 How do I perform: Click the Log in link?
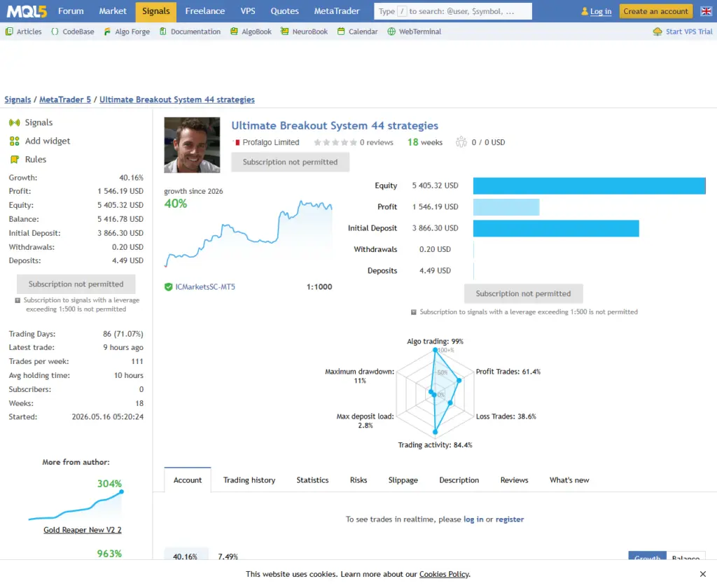click(x=600, y=11)
